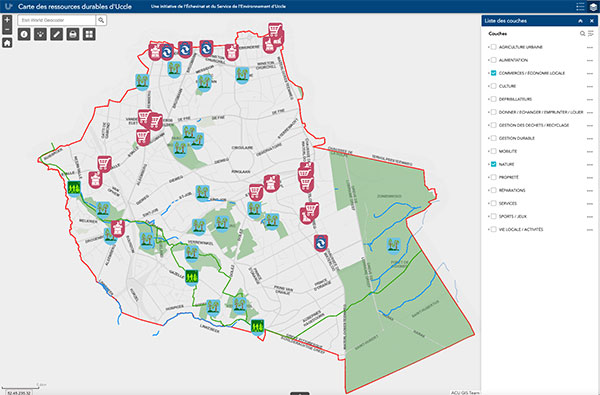600x395 pixels.
Task: Expand the SERVICES layer arrow
Action: pyautogui.click(x=489, y=203)
